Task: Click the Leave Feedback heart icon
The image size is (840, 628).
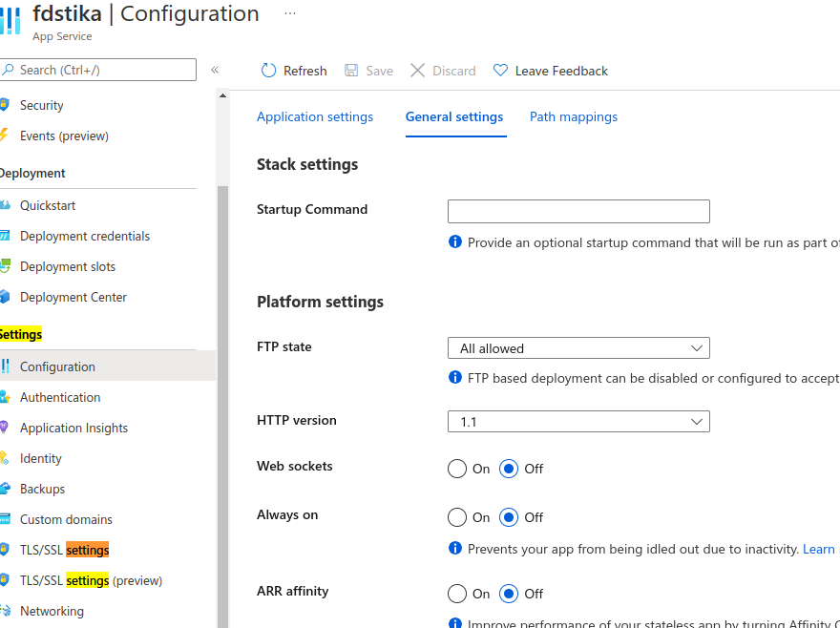Action: (500, 71)
